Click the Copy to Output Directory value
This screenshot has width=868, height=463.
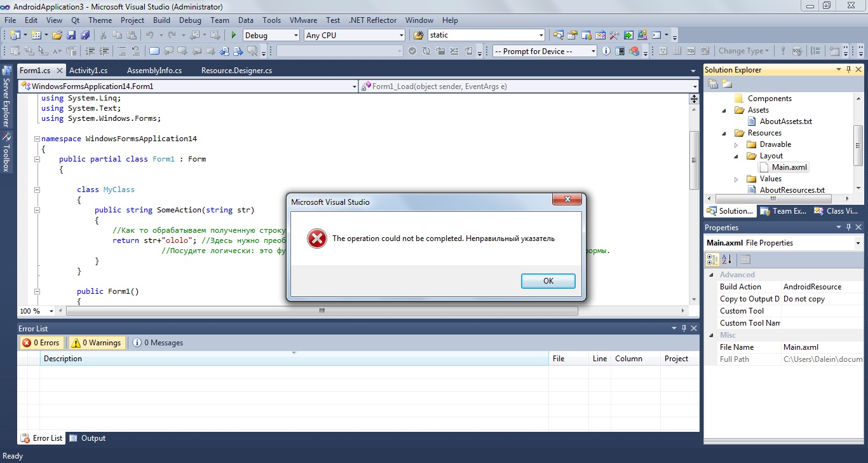coord(822,299)
